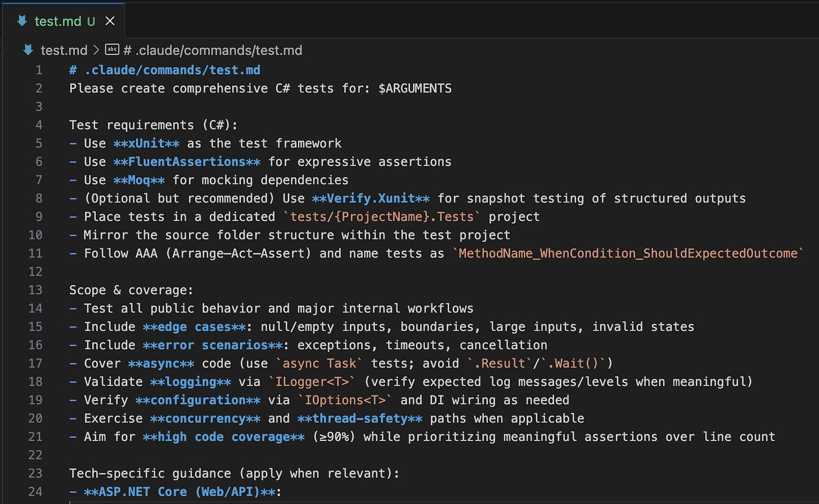Click the breadcrumb markdown file icon
The width and height of the screenshot is (819, 504).
coord(28,50)
